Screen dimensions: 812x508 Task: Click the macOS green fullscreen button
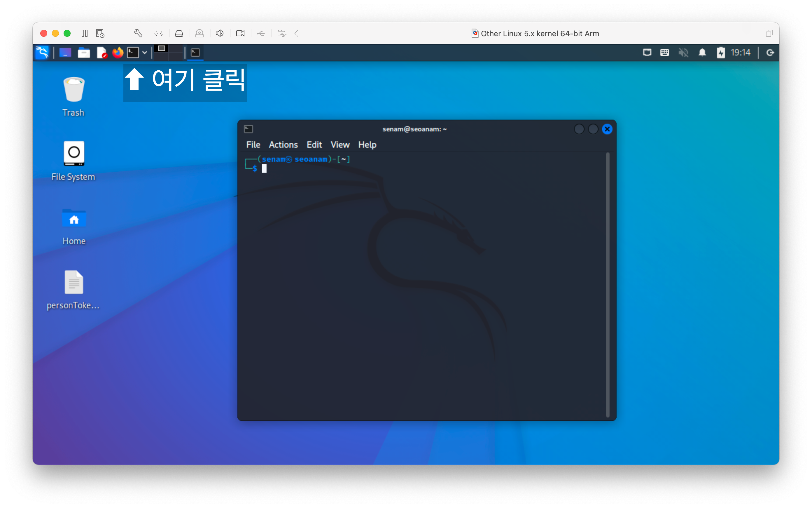click(x=67, y=33)
